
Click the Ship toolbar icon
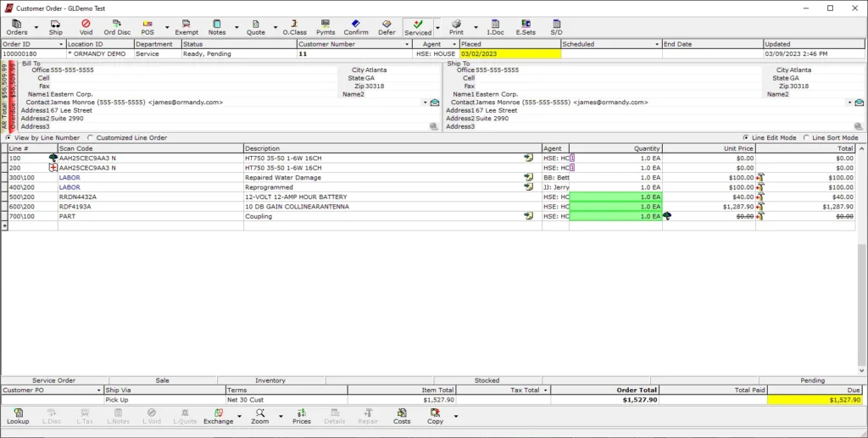click(x=56, y=27)
